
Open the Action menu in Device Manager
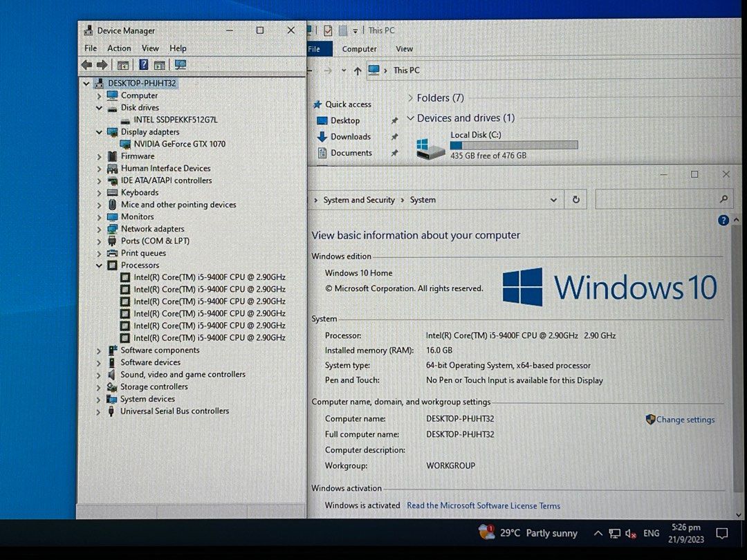119,48
